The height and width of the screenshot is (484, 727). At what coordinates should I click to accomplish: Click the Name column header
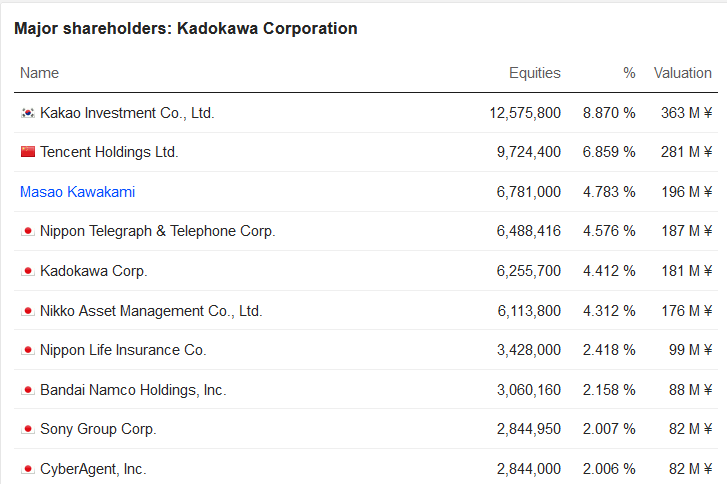coord(39,73)
